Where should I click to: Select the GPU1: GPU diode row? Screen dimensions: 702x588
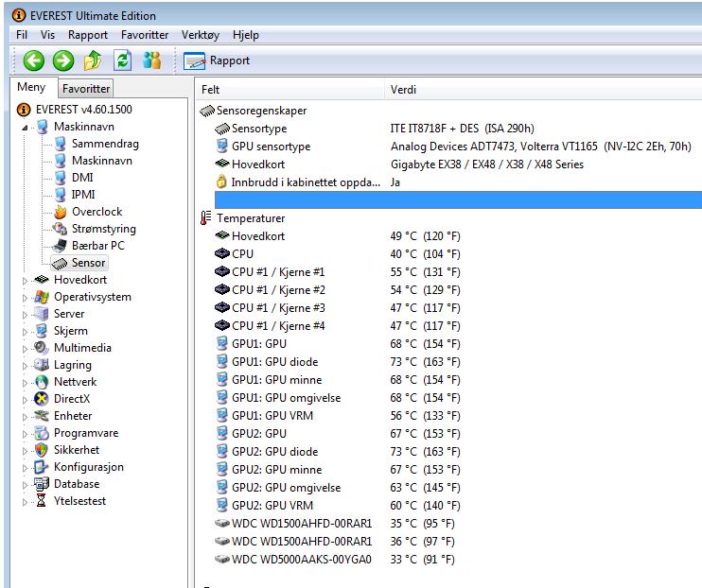point(458,362)
